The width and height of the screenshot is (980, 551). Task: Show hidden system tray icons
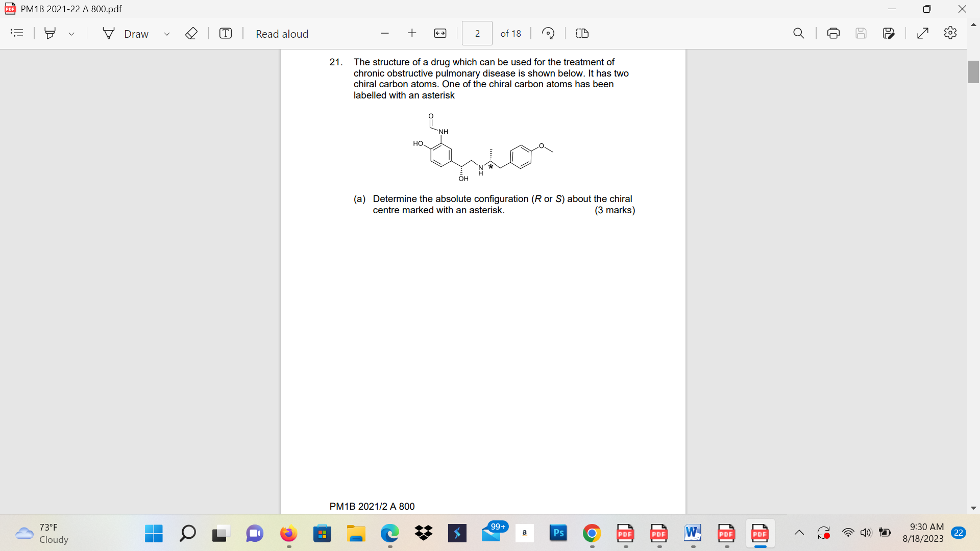pyautogui.click(x=799, y=533)
